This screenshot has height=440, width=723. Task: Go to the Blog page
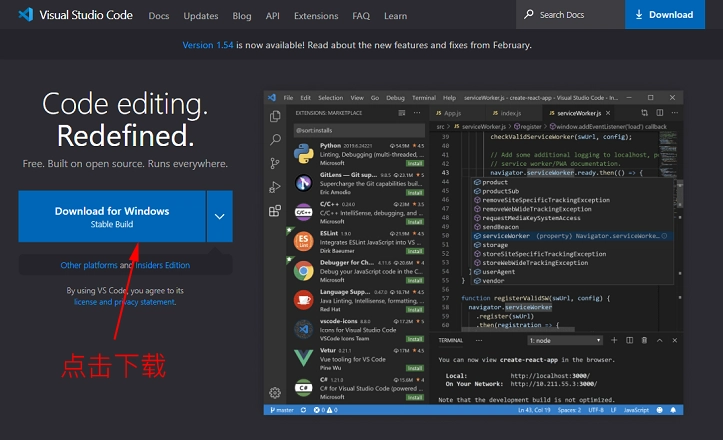pos(242,16)
